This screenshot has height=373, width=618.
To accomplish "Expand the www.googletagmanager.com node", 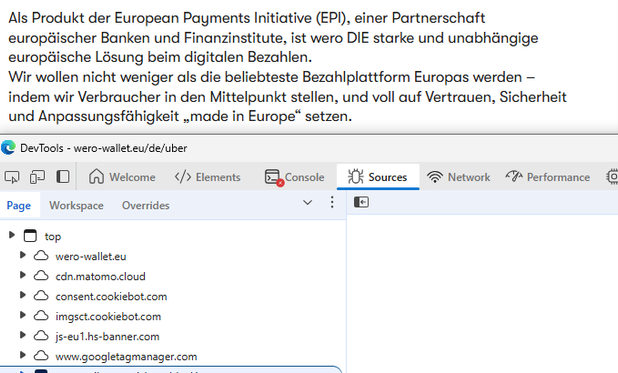I will pyautogui.click(x=23, y=355).
